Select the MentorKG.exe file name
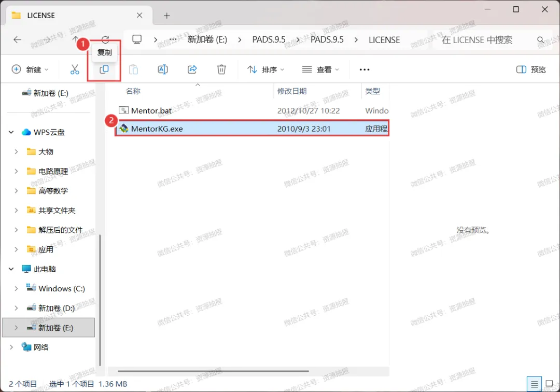The width and height of the screenshot is (560, 392). 157,129
